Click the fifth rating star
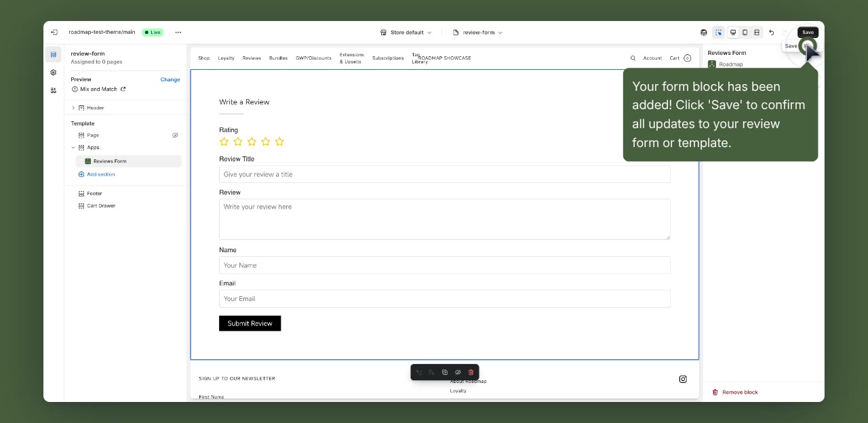 [279, 142]
